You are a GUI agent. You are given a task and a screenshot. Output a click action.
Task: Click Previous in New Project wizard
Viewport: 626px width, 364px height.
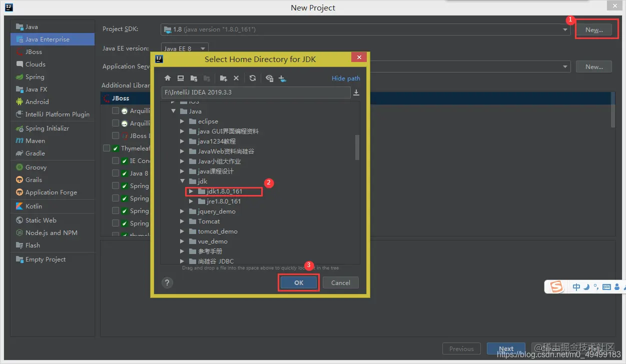click(461, 348)
